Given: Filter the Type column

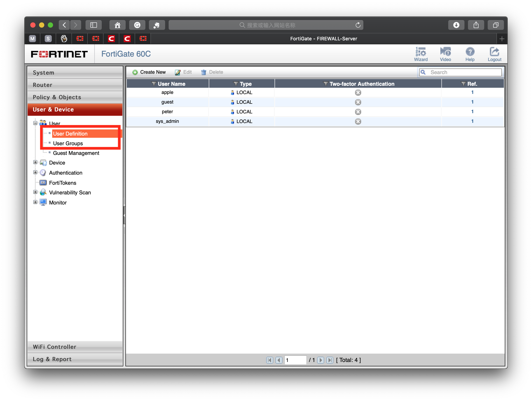Looking at the screenshot, I should pyautogui.click(x=236, y=84).
